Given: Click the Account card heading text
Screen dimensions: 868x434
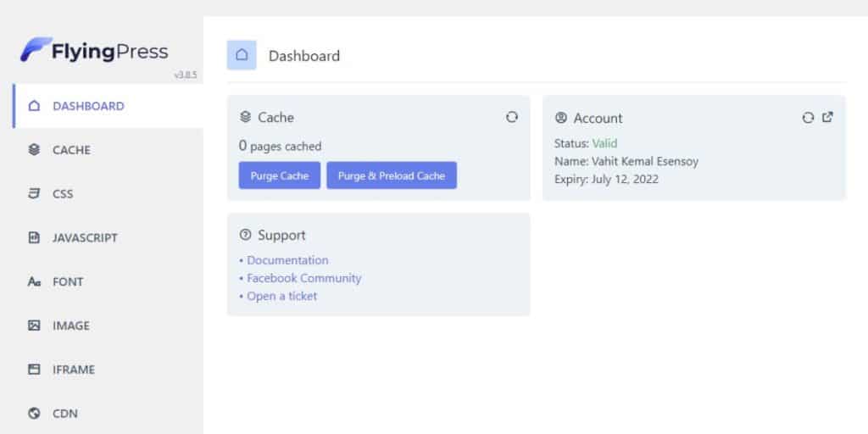Looking at the screenshot, I should [x=598, y=118].
